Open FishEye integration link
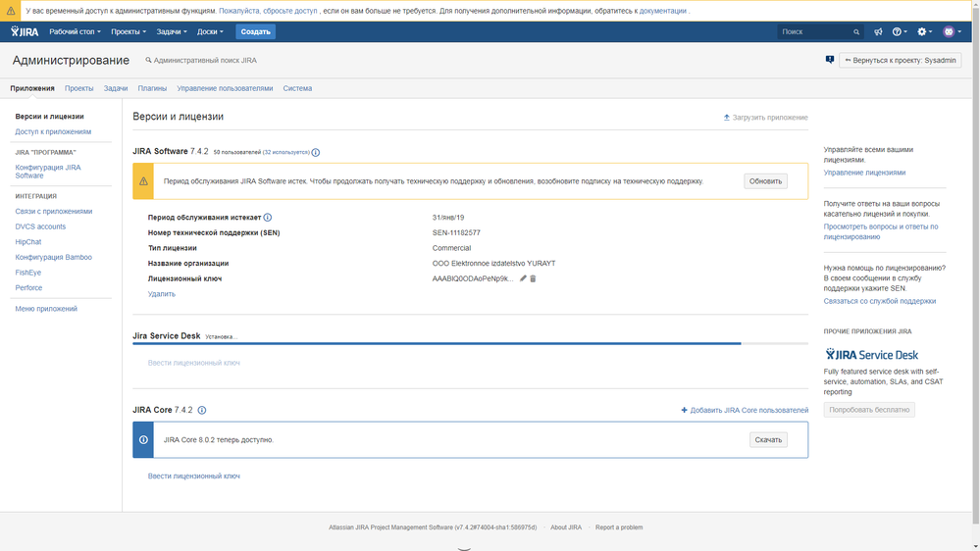 (28, 273)
